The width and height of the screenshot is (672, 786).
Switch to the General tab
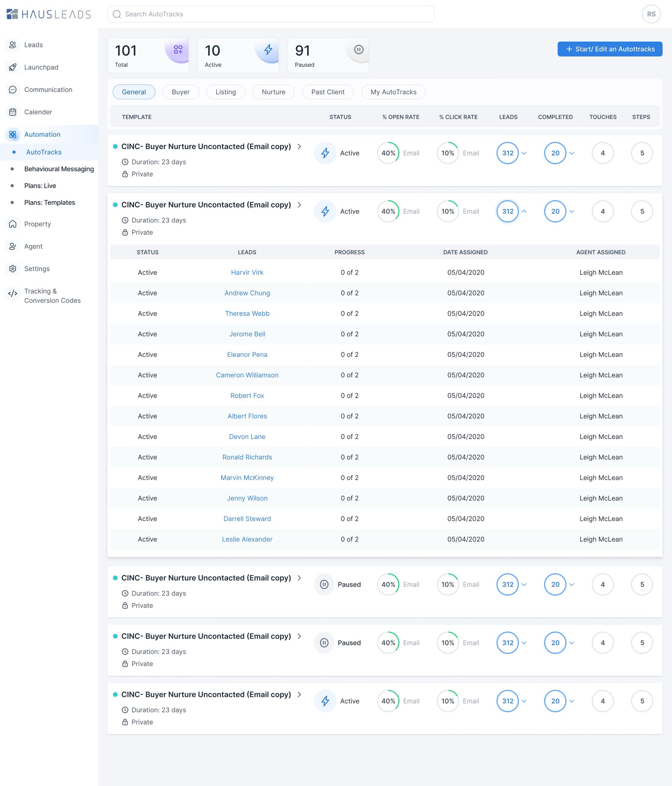(x=134, y=92)
